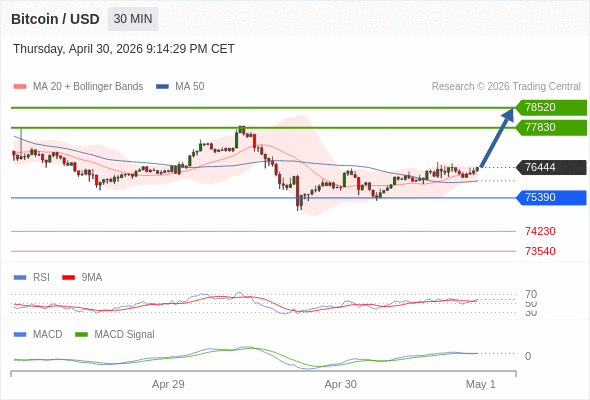The height and width of the screenshot is (400, 590).
Task: Click the blue RSI legend swatch
Action: click(x=20, y=278)
